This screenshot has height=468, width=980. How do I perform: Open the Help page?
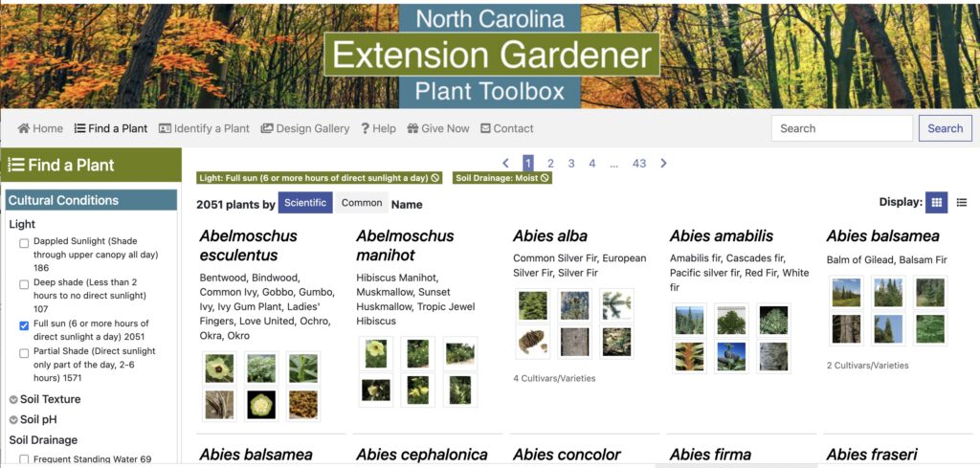[378, 128]
